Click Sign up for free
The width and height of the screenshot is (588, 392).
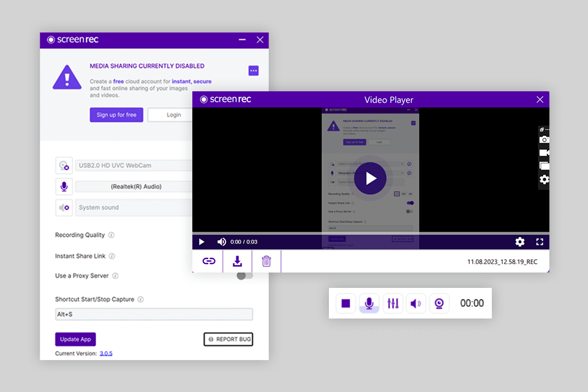coord(116,115)
